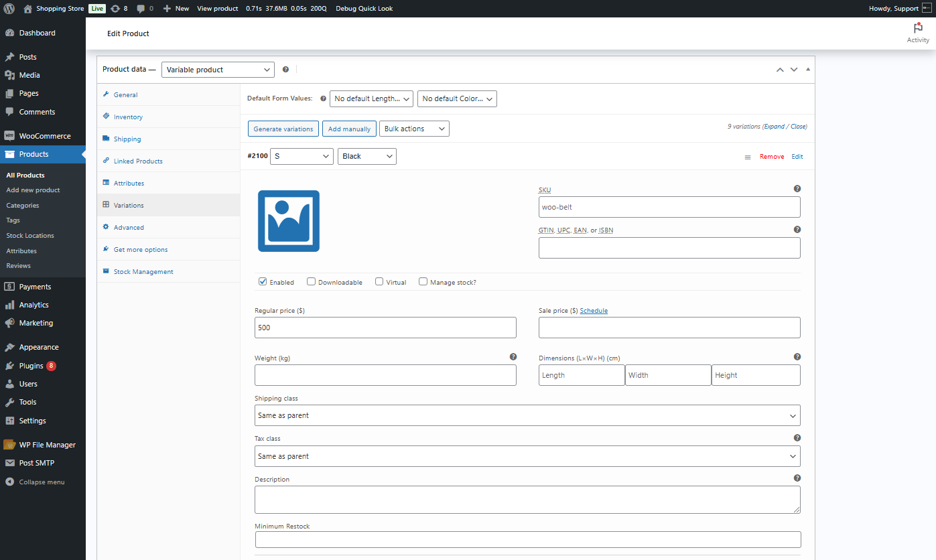Click the Users person icon

point(9,384)
